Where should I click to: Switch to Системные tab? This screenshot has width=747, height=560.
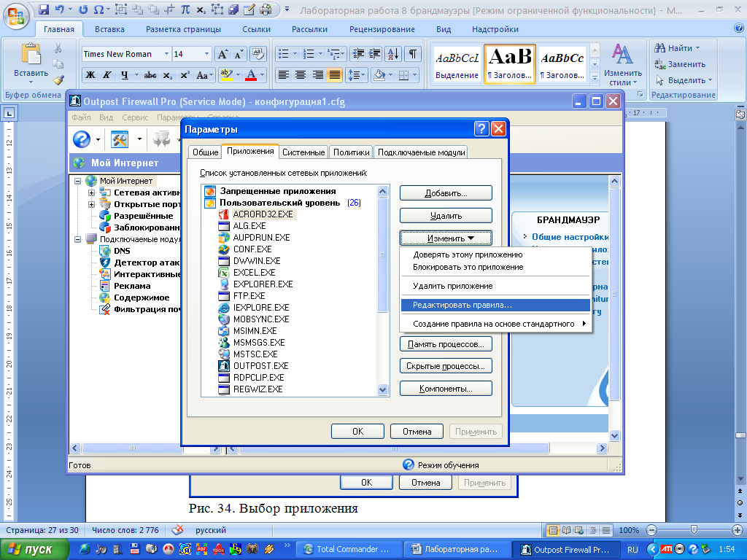coord(303,152)
